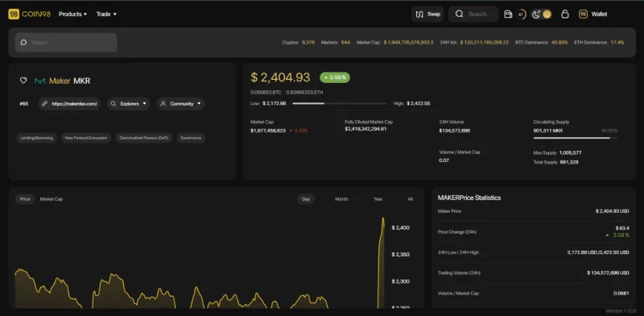Viewport: 644px width, 316px height.
Task: Click the circular gas value indicator
Action: click(x=521, y=15)
